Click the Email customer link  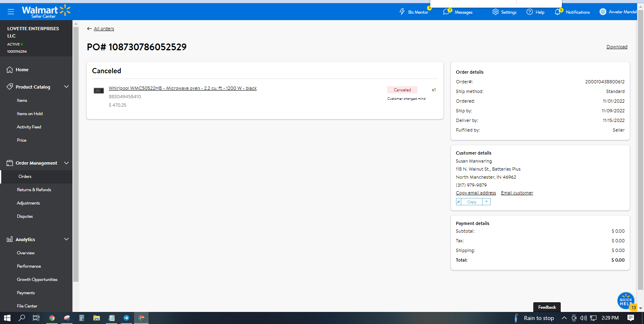[517, 193]
